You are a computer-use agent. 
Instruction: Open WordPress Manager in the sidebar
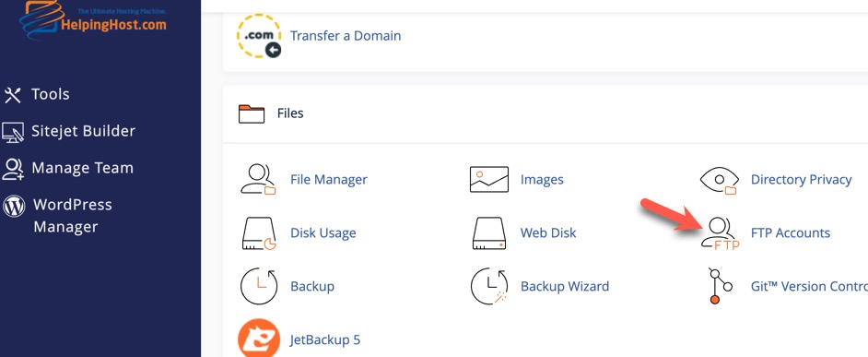pos(73,216)
